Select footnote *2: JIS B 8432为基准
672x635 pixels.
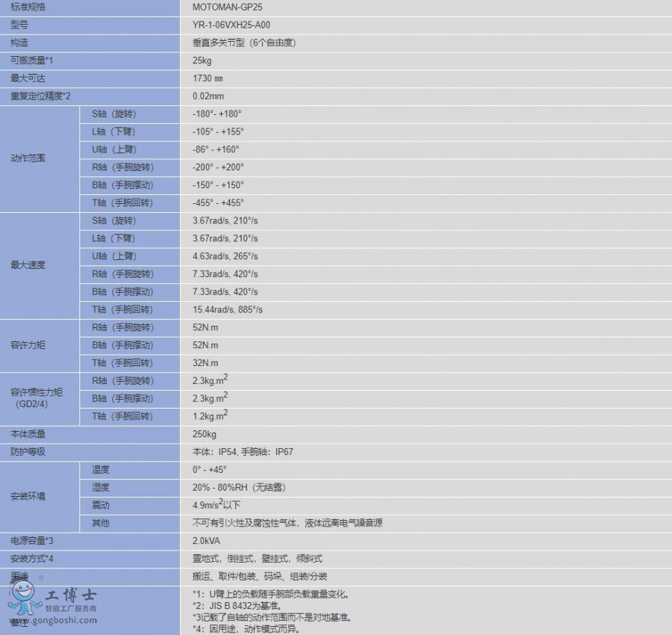[238, 607]
